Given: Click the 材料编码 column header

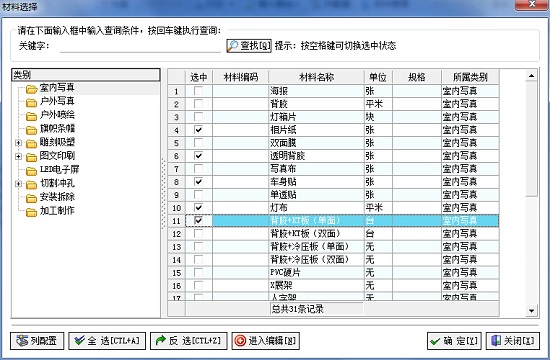Looking at the screenshot, I should coord(241,77).
